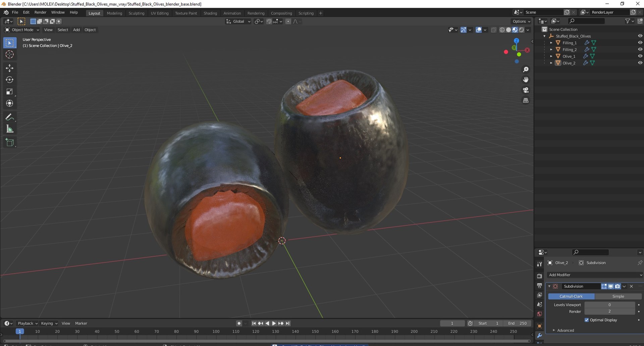644x346 pixels.
Task: Toggle Subdivision modifier render camera icon
Action: point(618,287)
